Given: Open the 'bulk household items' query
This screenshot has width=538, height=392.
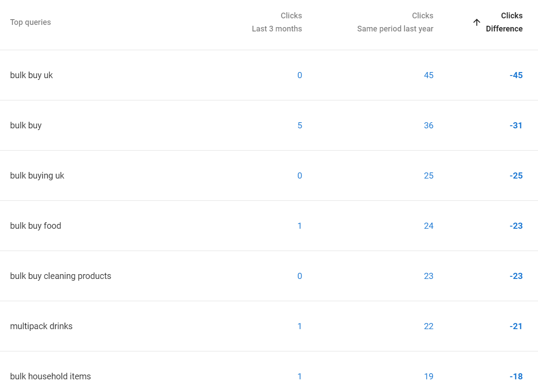Looking at the screenshot, I should [x=50, y=376].
